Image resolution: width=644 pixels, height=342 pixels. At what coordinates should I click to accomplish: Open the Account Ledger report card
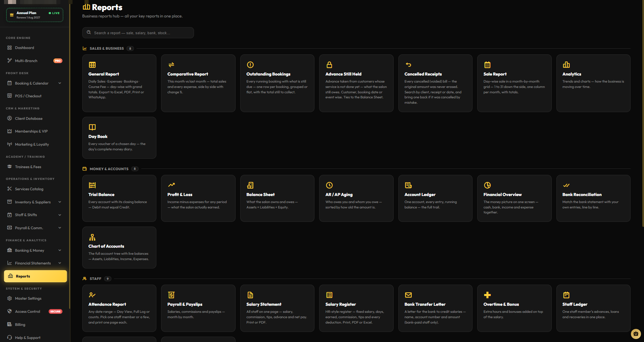point(435,198)
